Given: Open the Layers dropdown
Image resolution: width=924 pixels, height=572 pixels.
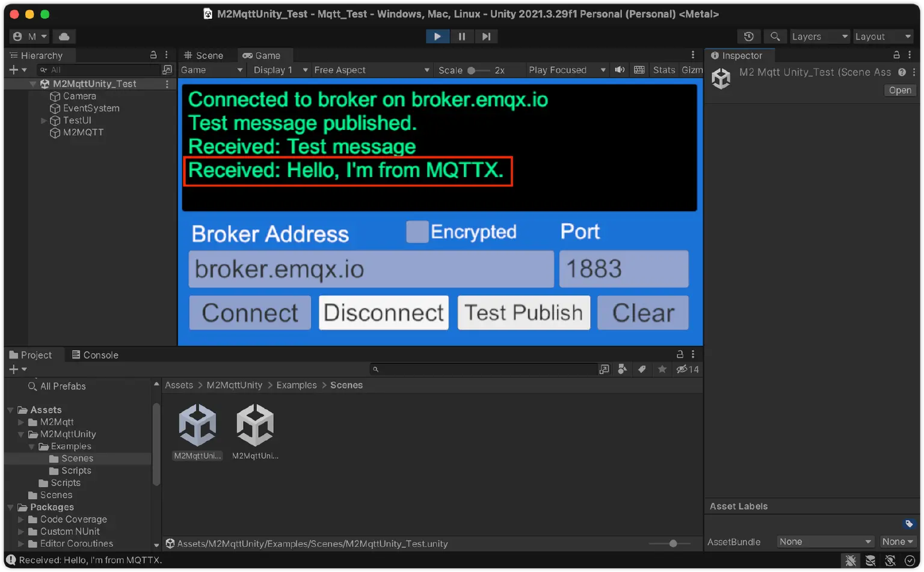Looking at the screenshot, I should coord(819,36).
